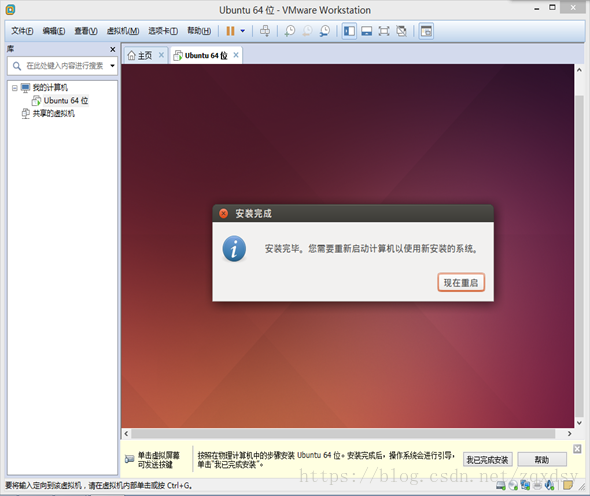Revert the virtual machine to its snapshot

click(307, 31)
